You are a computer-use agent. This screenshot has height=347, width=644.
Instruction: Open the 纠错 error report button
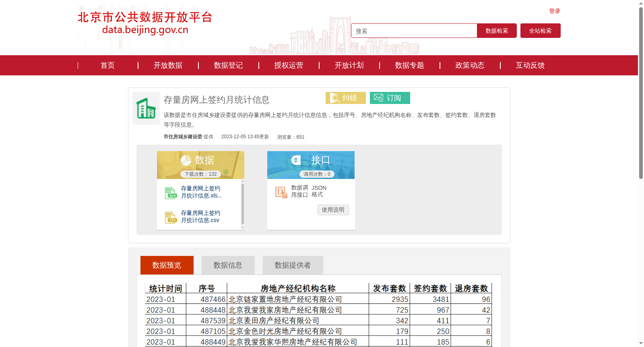tap(346, 98)
